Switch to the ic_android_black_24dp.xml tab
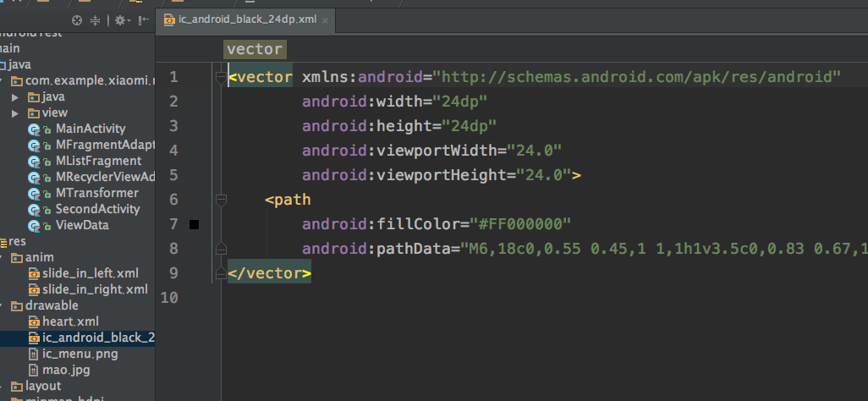 241,19
